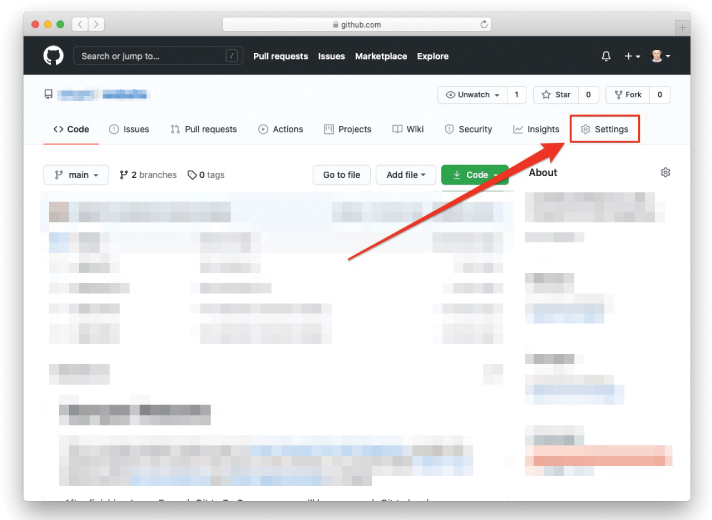
Task: Click the Safari forward arrow
Action: pos(98,24)
